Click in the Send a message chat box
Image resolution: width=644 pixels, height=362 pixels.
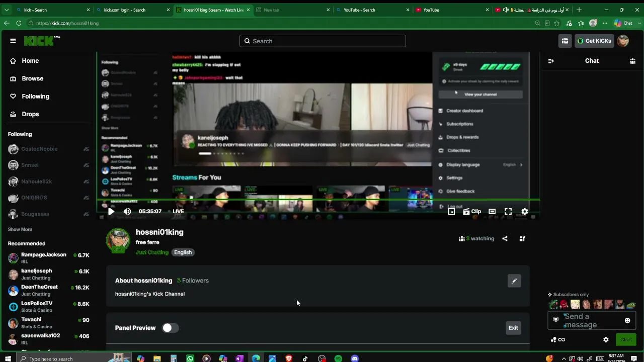[591, 320]
